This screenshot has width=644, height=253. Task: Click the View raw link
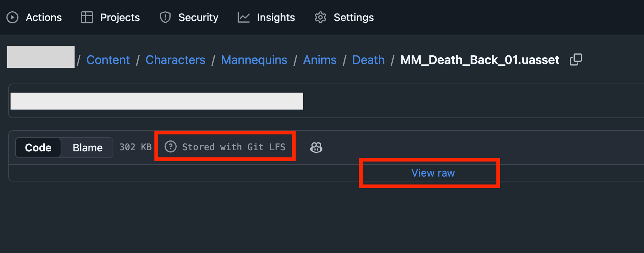(433, 173)
